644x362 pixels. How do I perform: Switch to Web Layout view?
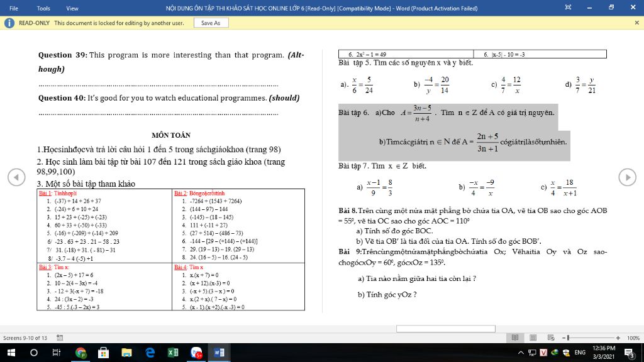click(x=551, y=337)
